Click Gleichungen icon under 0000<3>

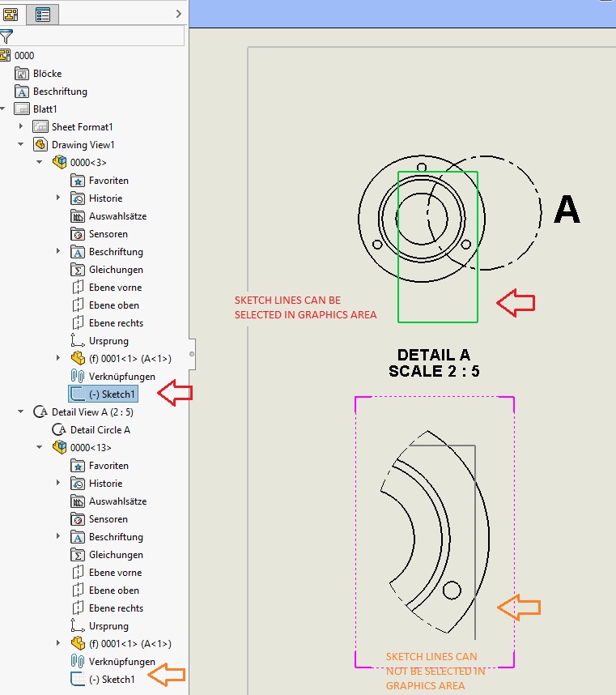[78, 270]
